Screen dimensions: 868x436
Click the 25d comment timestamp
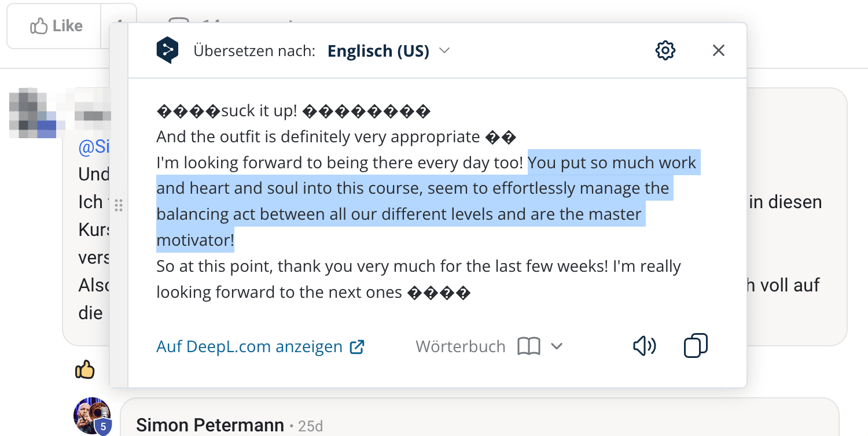pyautogui.click(x=310, y=426)
